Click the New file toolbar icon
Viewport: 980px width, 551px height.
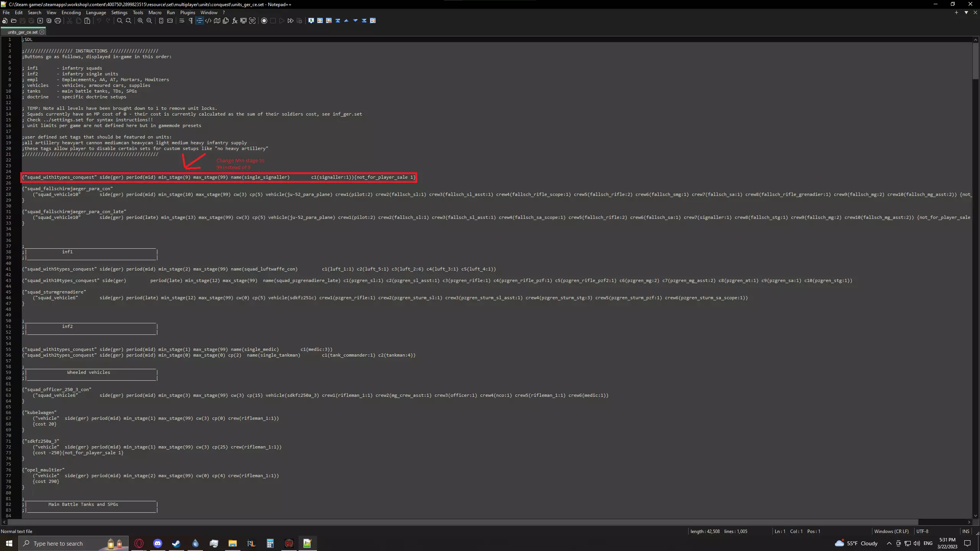tap(5, 21)
